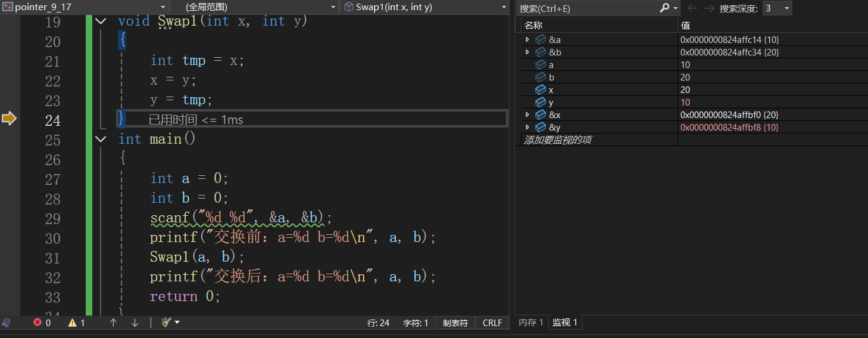The height and width of the screenshot is (338, 868).
Task: Click the cube icon of watch item a
Action: pyautogui.click(x=541, y=64)
